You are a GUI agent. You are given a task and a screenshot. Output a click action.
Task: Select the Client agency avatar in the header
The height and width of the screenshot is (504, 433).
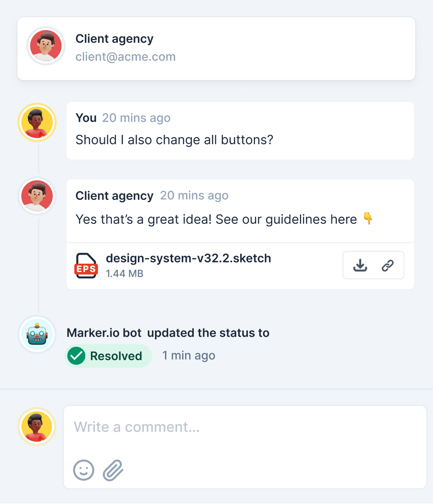(x=46, y=46)
